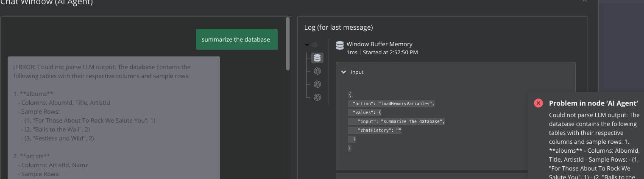Click the 'Window Buffer Memory' title text
This screenshot has height=179, width=644.
[x=379, y=44]
